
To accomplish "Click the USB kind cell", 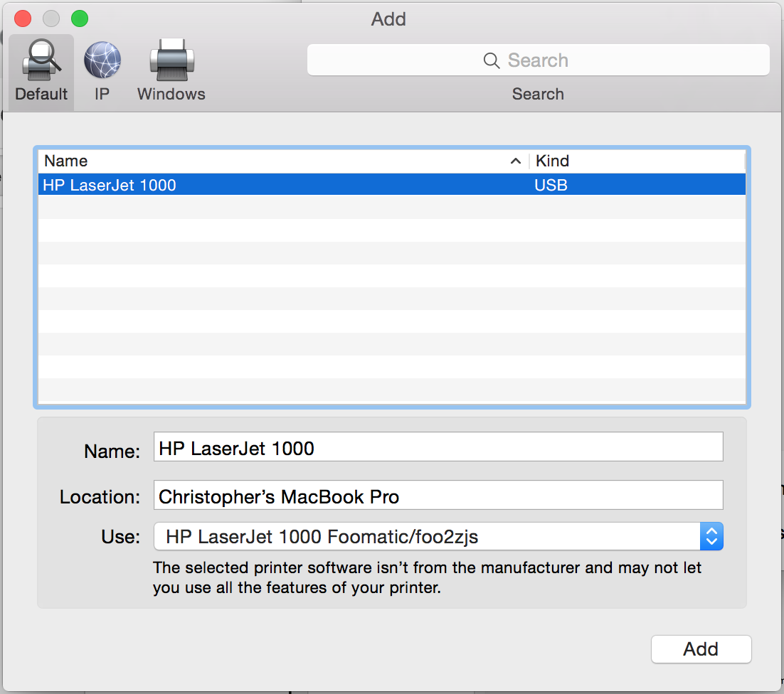I will (x=551, y=186).
